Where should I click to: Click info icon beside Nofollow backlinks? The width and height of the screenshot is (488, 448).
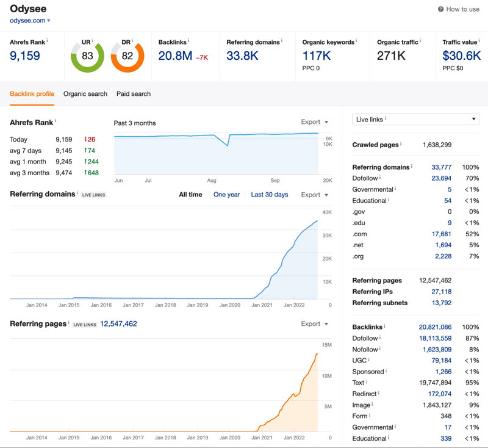(x=380, y=349)
